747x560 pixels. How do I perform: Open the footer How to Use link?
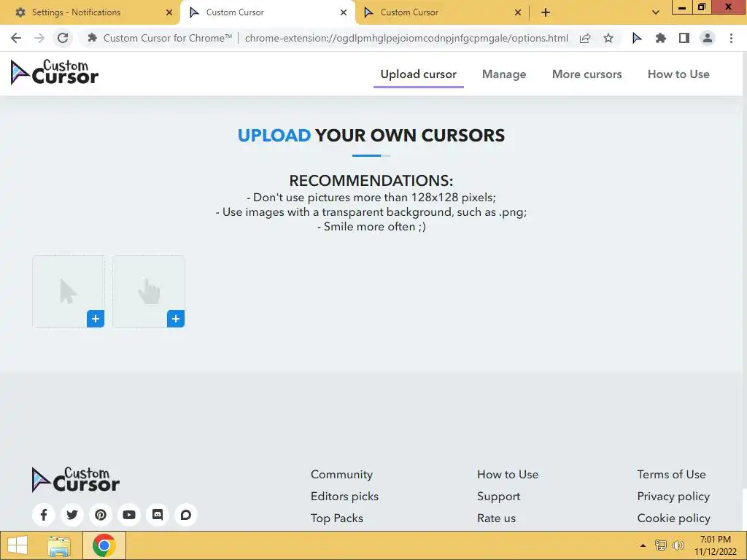click(x=508, y=474)
